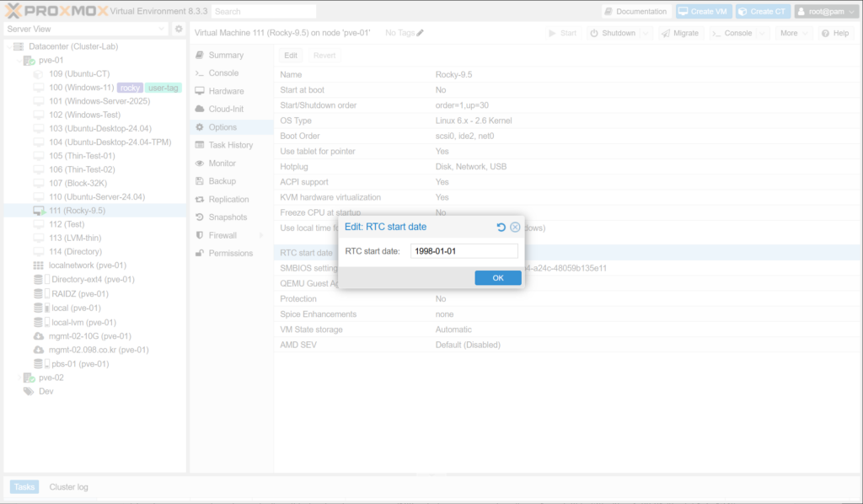Click the reset icon in RTC dialog
This screenshot has width=863, height=504.
pyautogui.click(x=501, y=227)
